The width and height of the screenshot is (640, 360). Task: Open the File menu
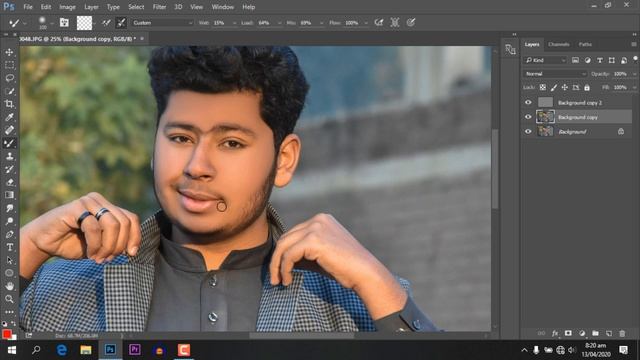[28, 7]
